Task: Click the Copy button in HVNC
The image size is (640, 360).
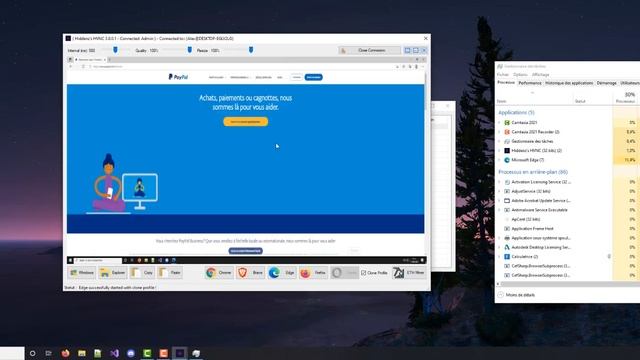Action: (x=142, y=273)
